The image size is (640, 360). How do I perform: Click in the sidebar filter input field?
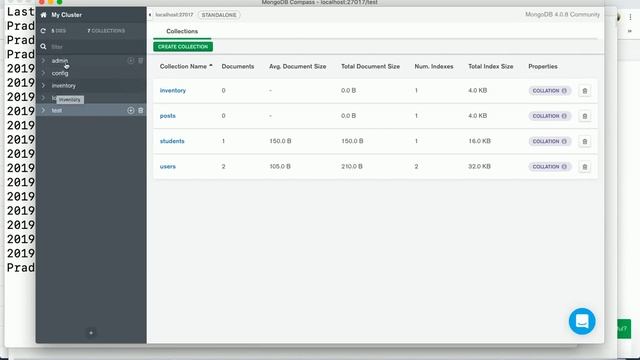(x=97, y=47)
